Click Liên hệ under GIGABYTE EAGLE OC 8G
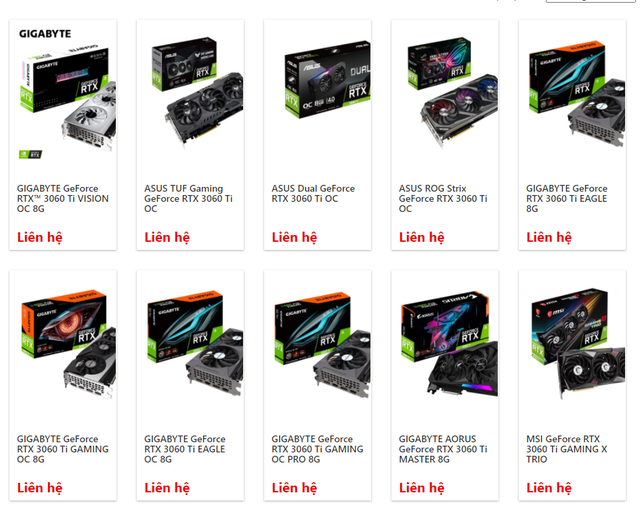640x512 pixels. tap(167, 488)
